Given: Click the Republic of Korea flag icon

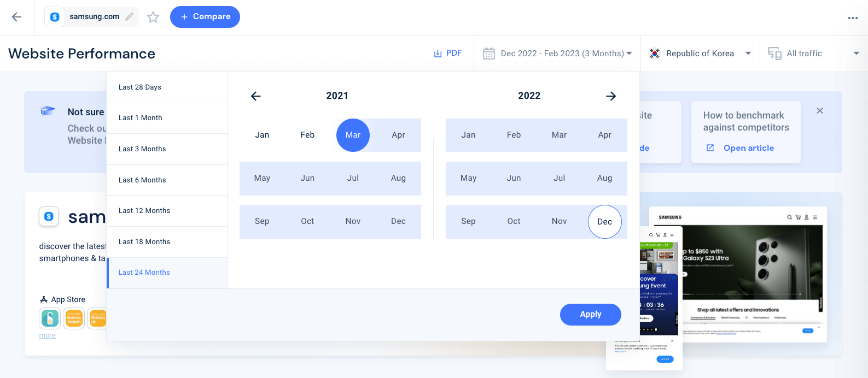Looking at the screenshot, I should click(654, 53).
